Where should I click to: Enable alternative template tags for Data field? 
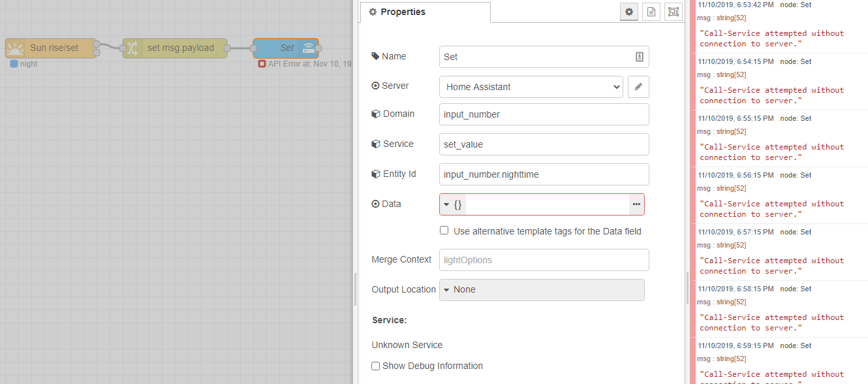click(x=444, y=230)
